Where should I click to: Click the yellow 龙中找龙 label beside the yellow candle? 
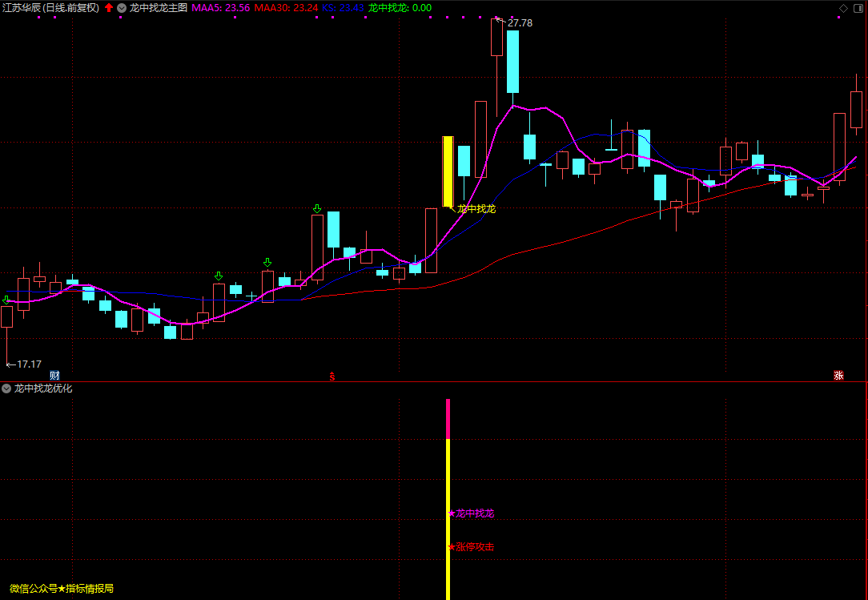click(x=476, y=209)
